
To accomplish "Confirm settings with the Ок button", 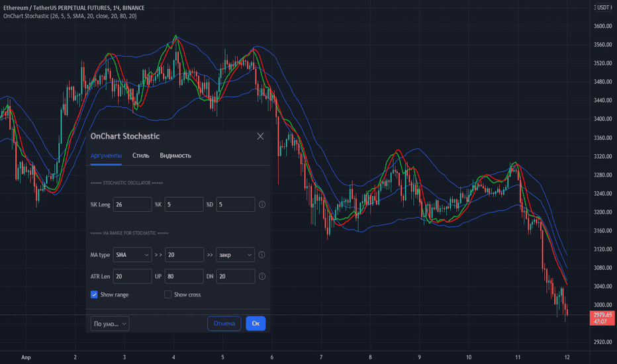I will coord(256,324).
